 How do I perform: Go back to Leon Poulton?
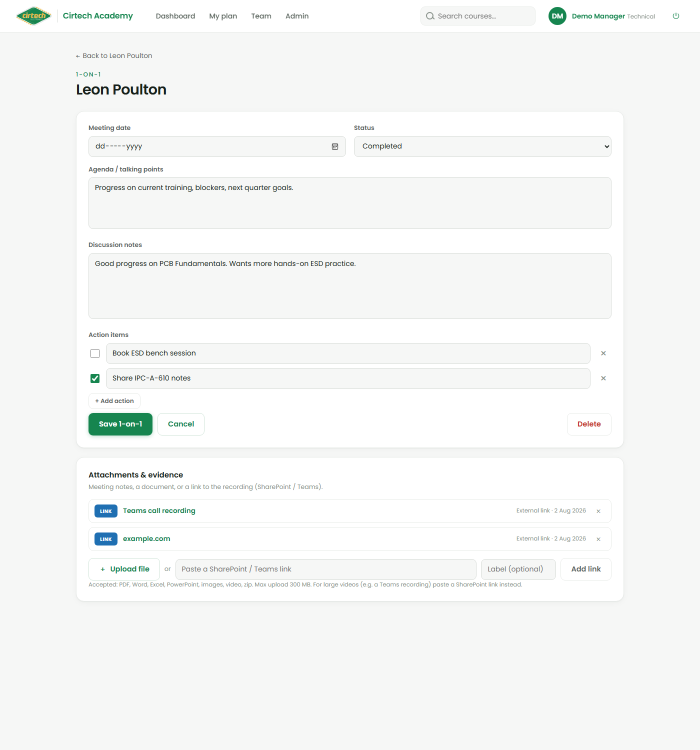click(114, 55)
